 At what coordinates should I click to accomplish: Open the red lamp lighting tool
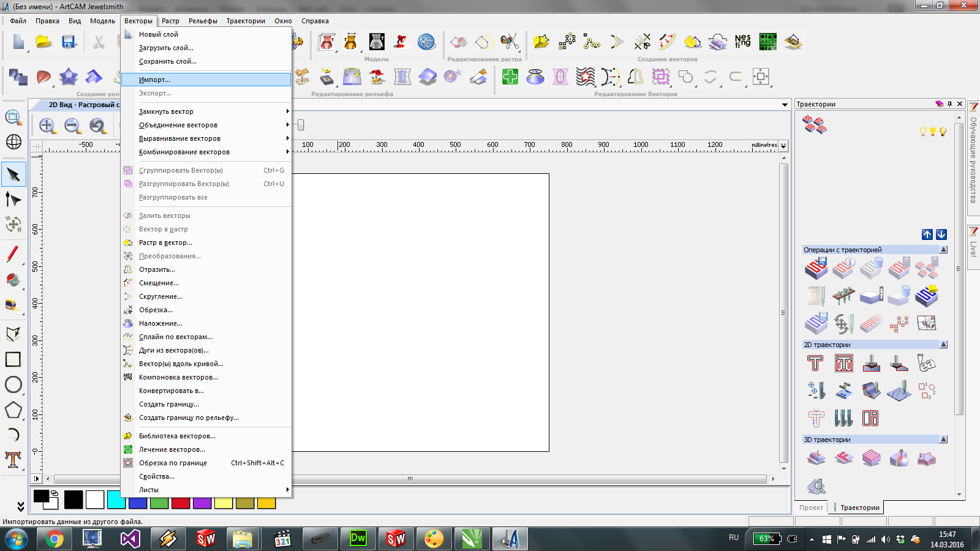pos(401,42)
